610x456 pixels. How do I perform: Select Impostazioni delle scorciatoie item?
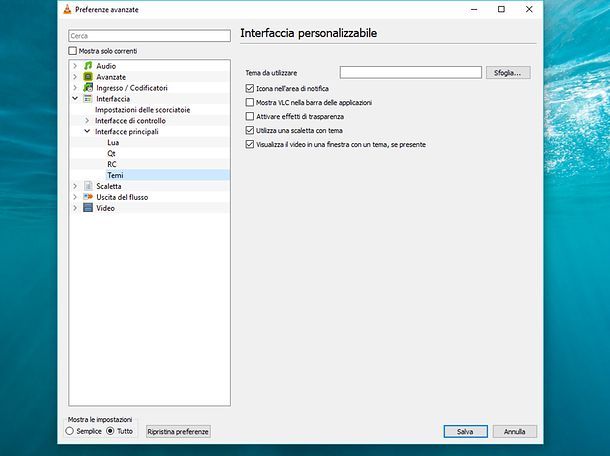pyautogui.click(x=142, y=110)
